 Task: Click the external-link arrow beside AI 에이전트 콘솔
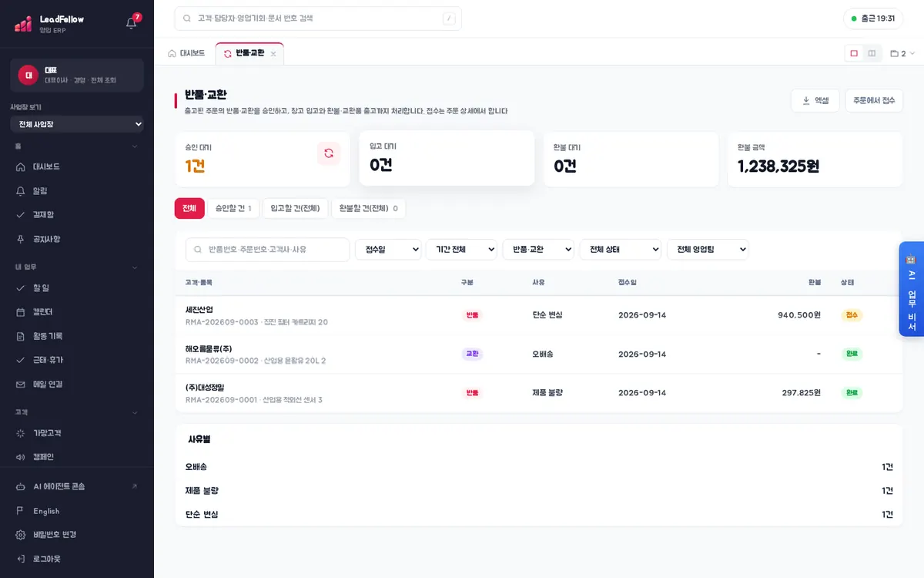click(x=135, y=486)
